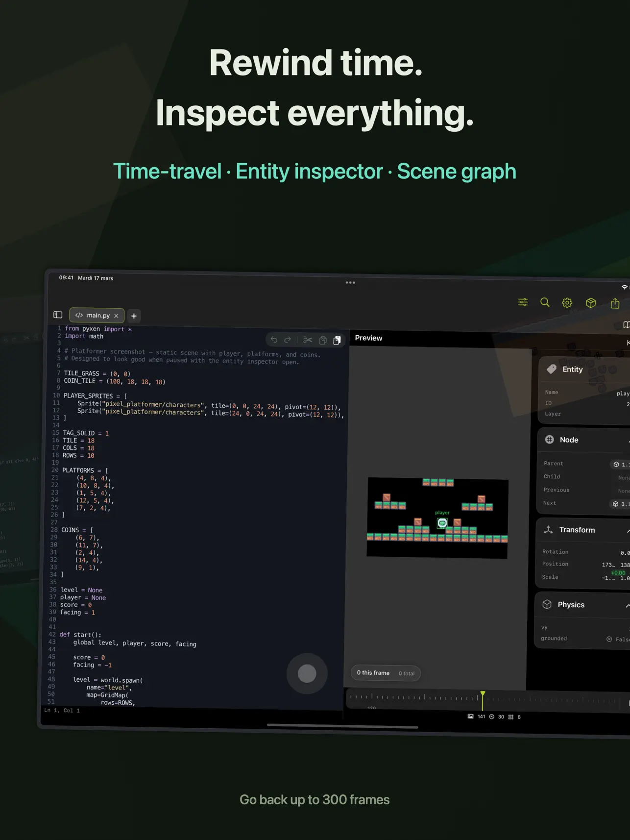Toggle the grounded False value

coord(618,639)
